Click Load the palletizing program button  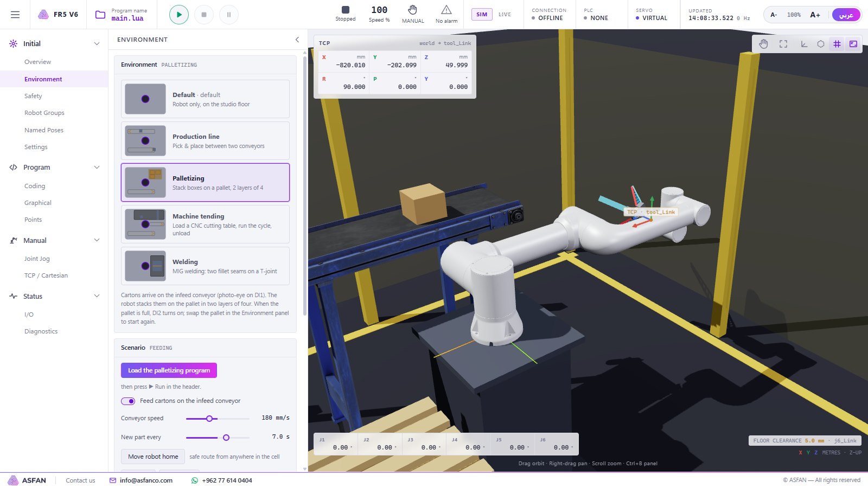point(169,370)
